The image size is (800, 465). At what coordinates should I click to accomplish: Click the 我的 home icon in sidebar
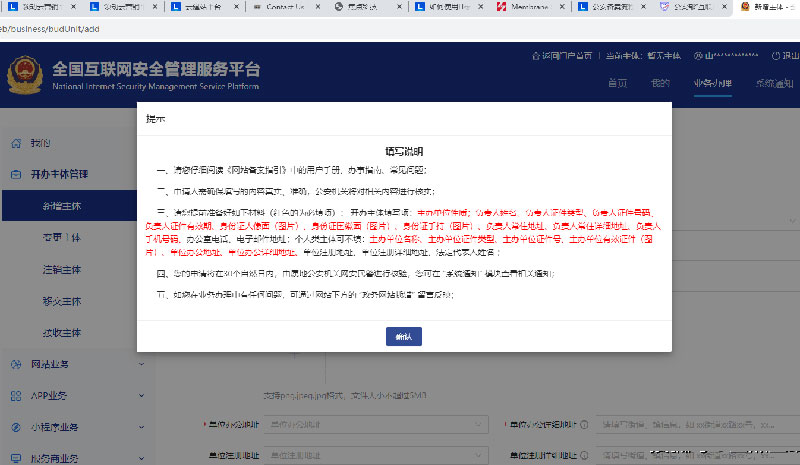16,142
